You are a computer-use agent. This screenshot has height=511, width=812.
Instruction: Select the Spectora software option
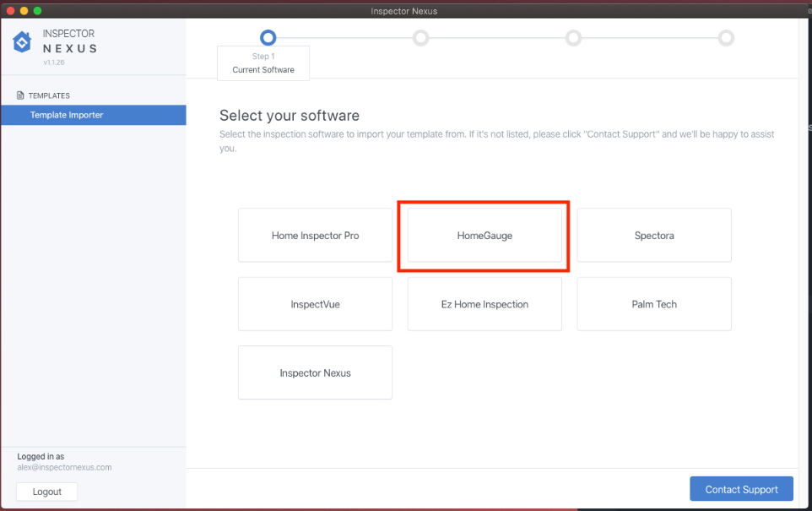654,236
